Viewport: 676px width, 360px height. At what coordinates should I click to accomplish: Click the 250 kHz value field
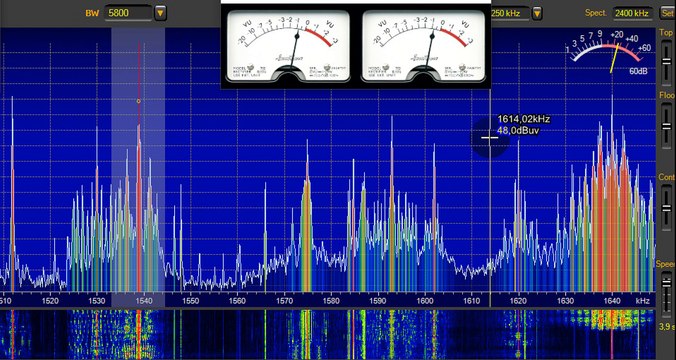[510, 13]
